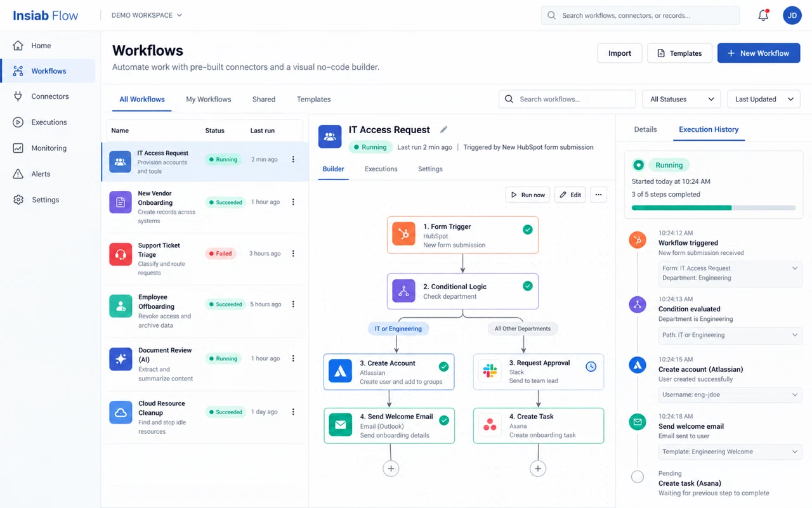Open Monitoring in the sidebar
The image size is (812, 508).
tap(48, 148)
